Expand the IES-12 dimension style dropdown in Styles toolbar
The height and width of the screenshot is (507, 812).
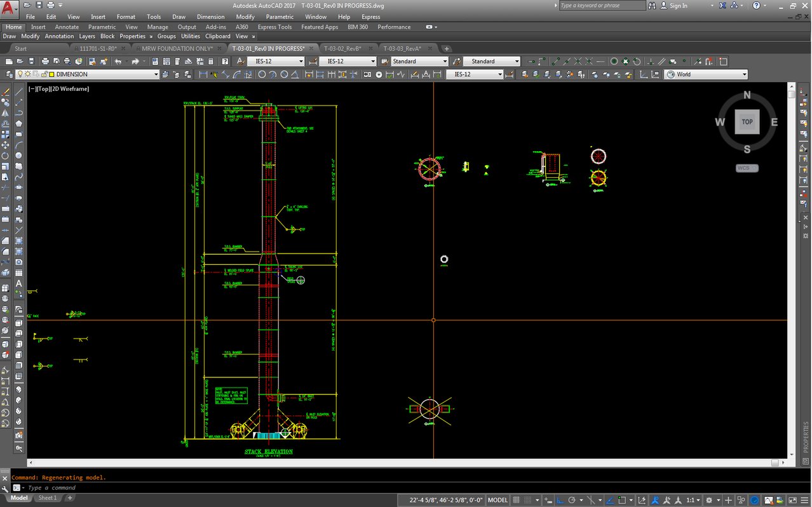click(x=373, y=62)
